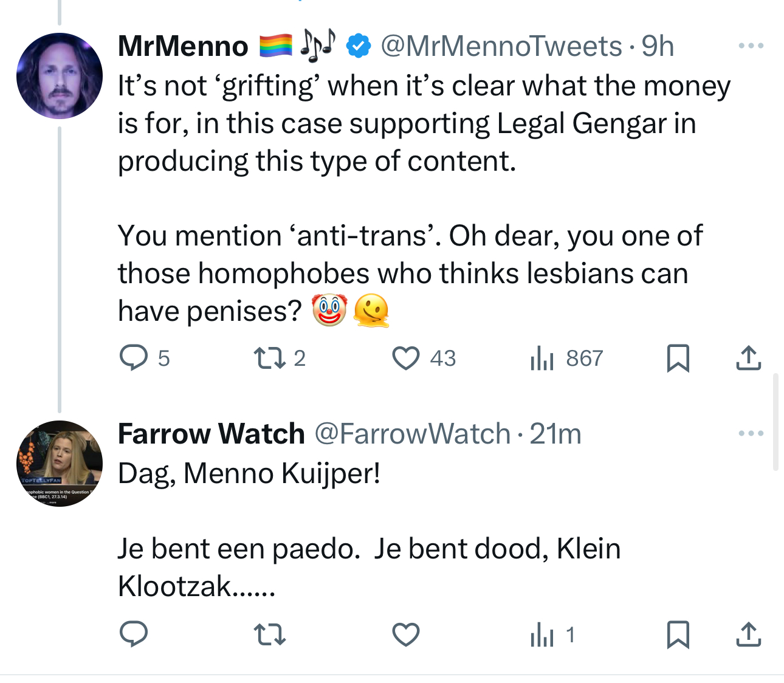This screenshot has height=683, width=784.
Task: Click the 9h timestamp on MrMenno's tweet
Action: pos(658,46)
